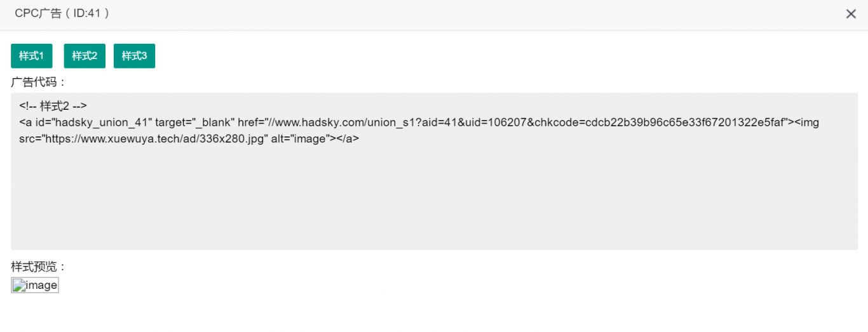The width and height of the screenshot is (868, 332).
Task: Select the 样式1 style button
Action: (31, 56)
